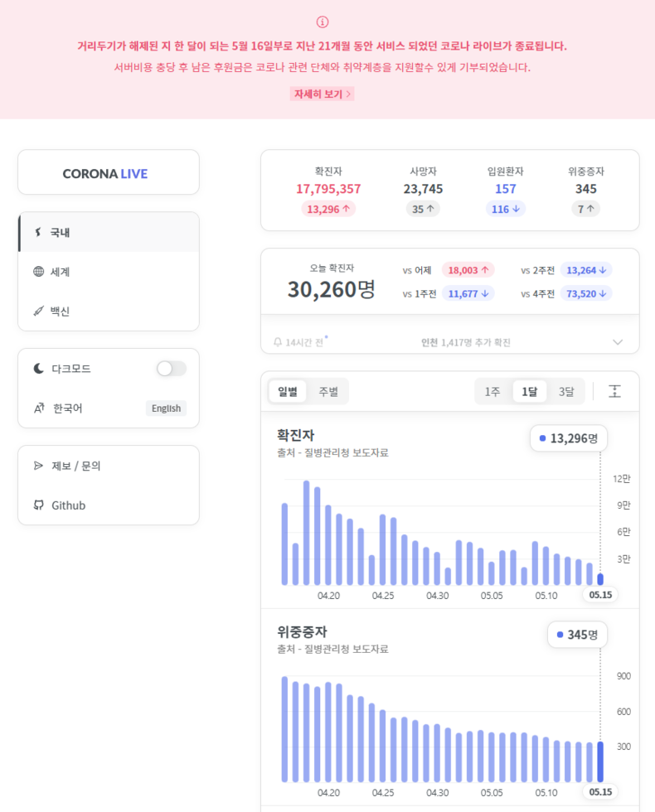Click the vaccine syringe icon
Viewport: 655px width, 812px height.
click(38, 312)
